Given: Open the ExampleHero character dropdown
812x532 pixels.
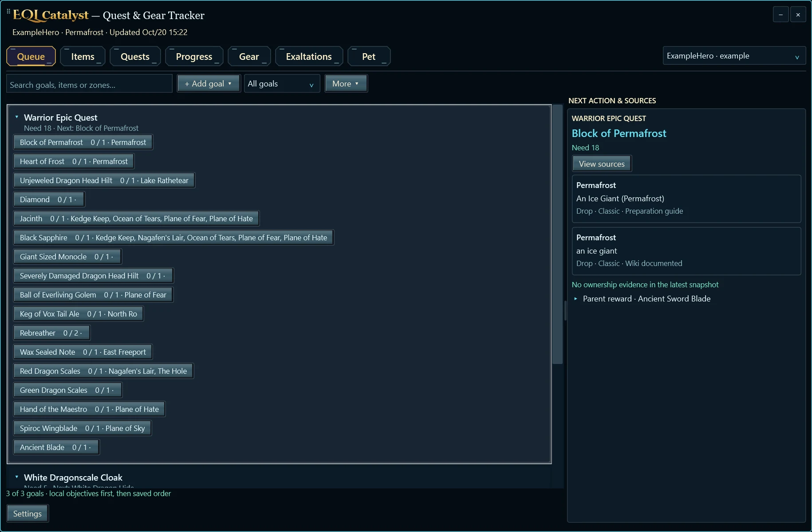Looking at the screenshot, I should pyautogui.click(x=734, y=56).
